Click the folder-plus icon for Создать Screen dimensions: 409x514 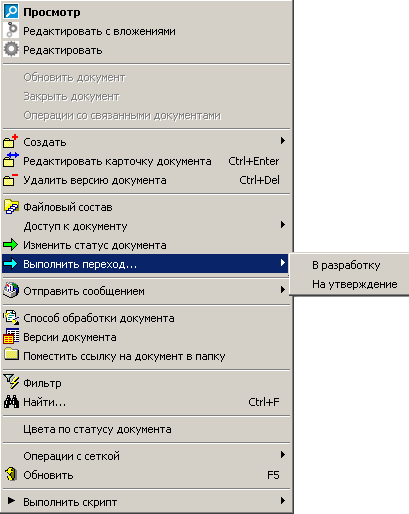tap(11, 141)
